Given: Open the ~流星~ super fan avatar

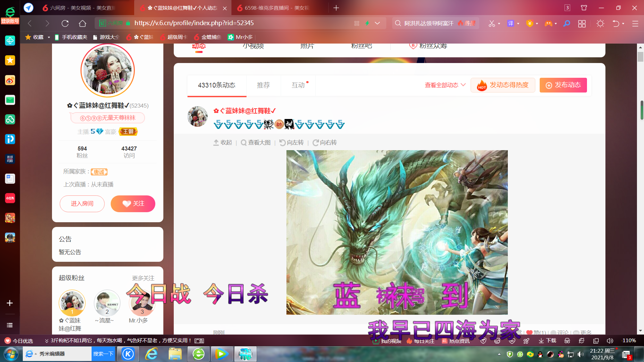Looking at the screenshot, I should tap(107, 303).
